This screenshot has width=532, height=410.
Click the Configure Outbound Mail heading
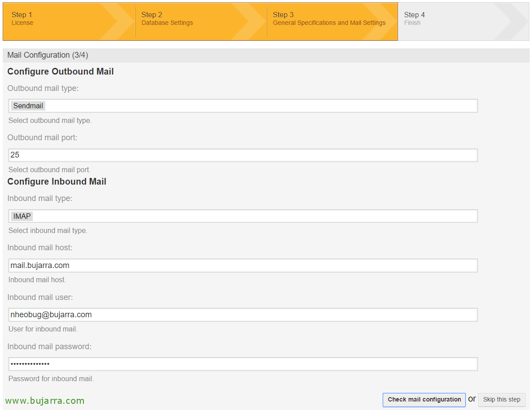(x=60, y=71)
